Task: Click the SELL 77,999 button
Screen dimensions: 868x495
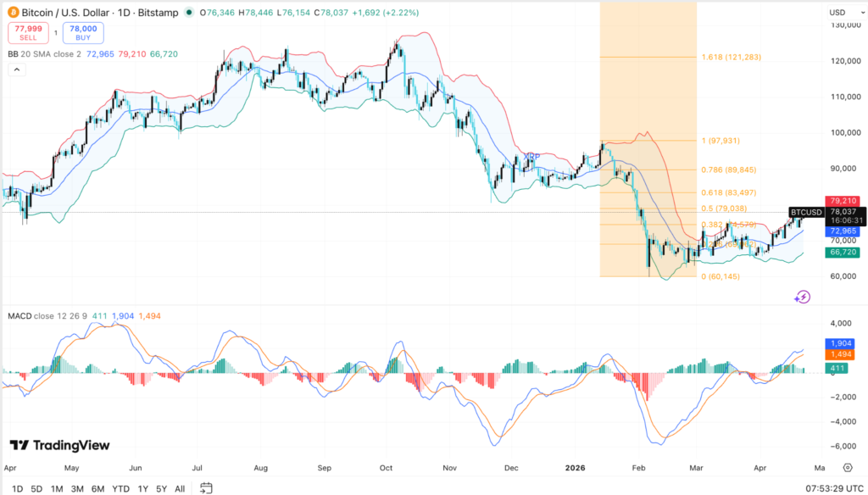Action: (x=27, y=33)
